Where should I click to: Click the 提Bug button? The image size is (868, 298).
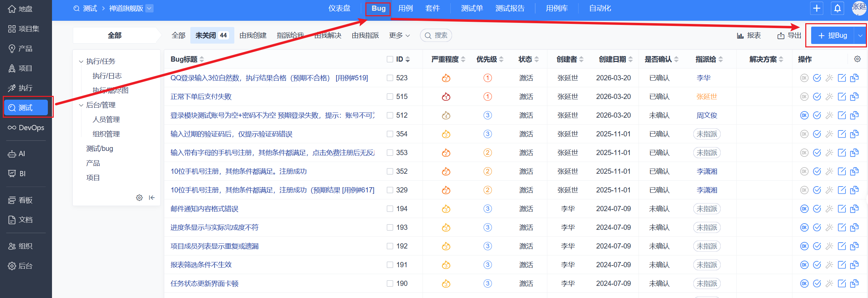tap(832, 36)
